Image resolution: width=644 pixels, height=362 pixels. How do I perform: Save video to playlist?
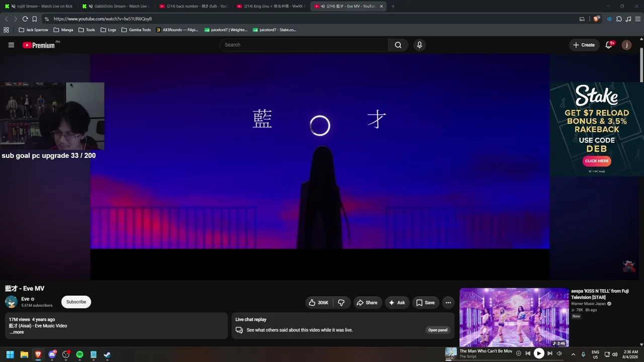tap(425, 303)
